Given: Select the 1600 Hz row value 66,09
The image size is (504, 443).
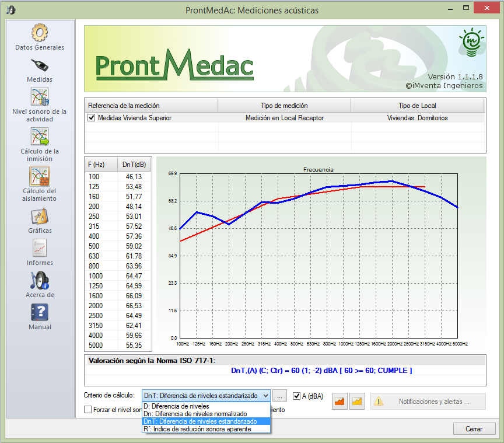Looking at the screenshot, I should [x=134, y=296].
